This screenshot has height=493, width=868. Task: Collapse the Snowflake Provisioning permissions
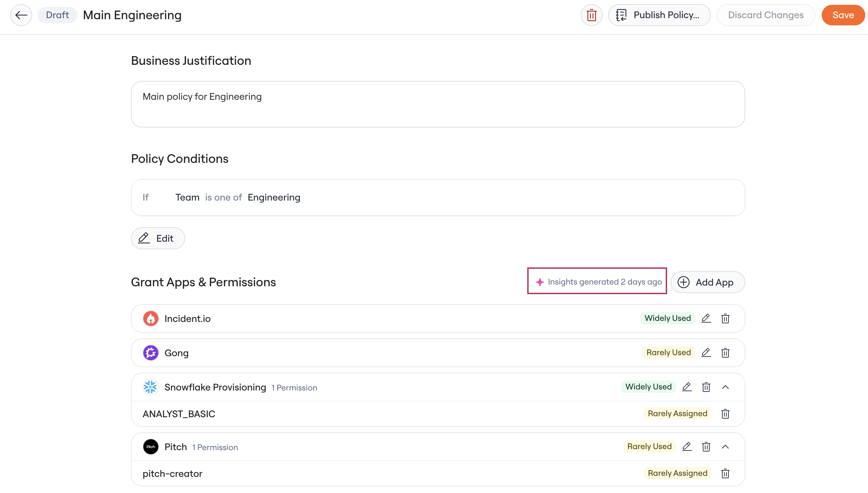click(x=725, y=387)
